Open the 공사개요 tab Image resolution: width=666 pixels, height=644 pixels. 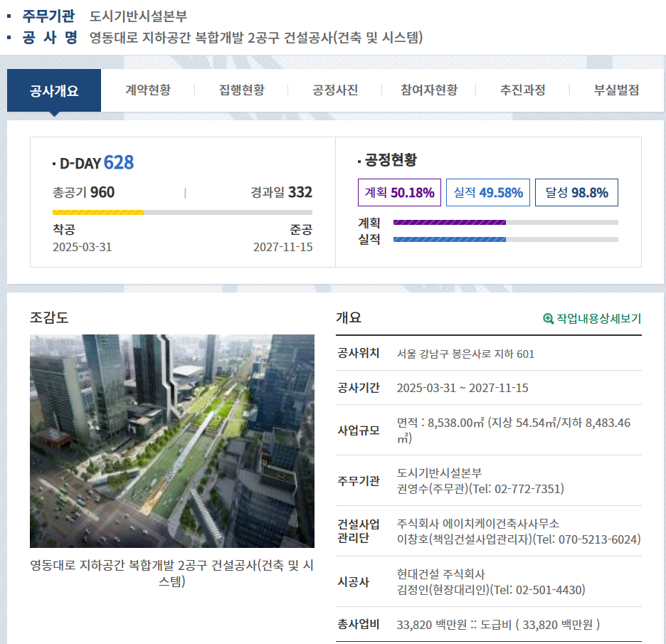[x=54, y=90]
